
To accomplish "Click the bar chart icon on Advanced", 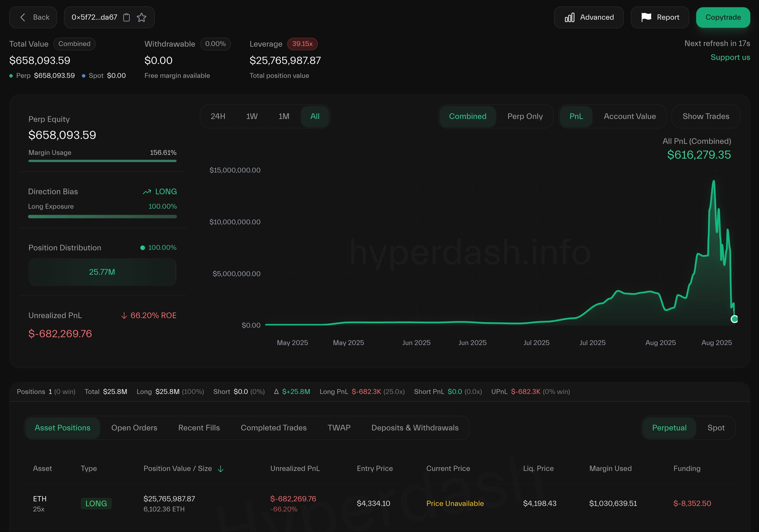I will pos(570,17).
